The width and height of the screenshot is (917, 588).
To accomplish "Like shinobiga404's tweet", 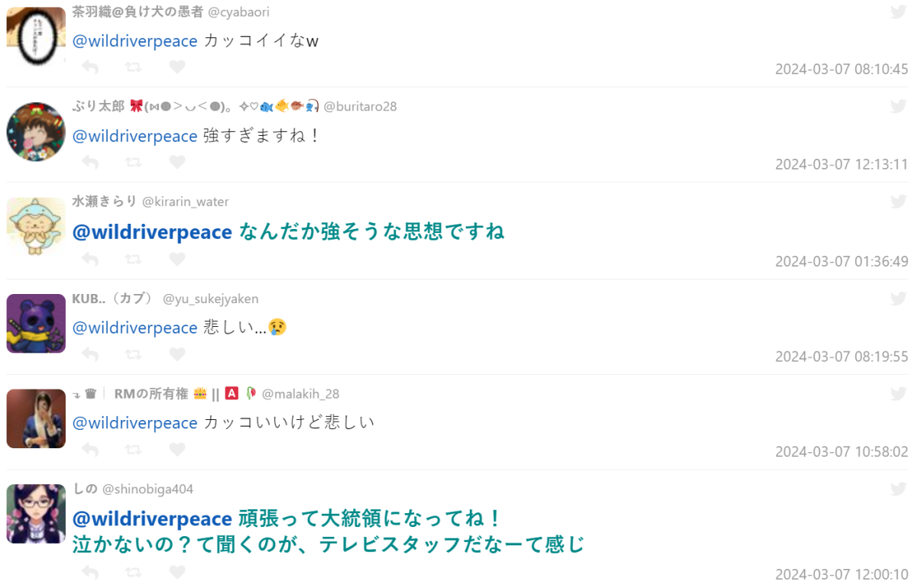I will tap(177, 572).
